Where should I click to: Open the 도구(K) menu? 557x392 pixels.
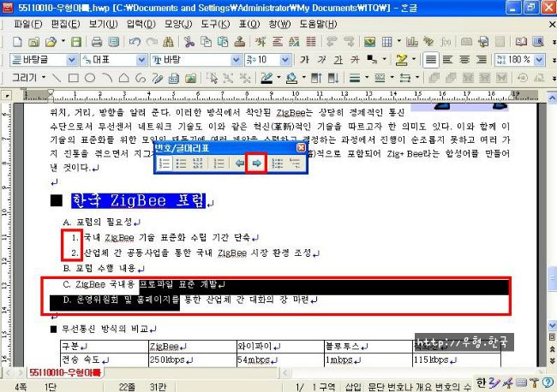pos(215,24)
